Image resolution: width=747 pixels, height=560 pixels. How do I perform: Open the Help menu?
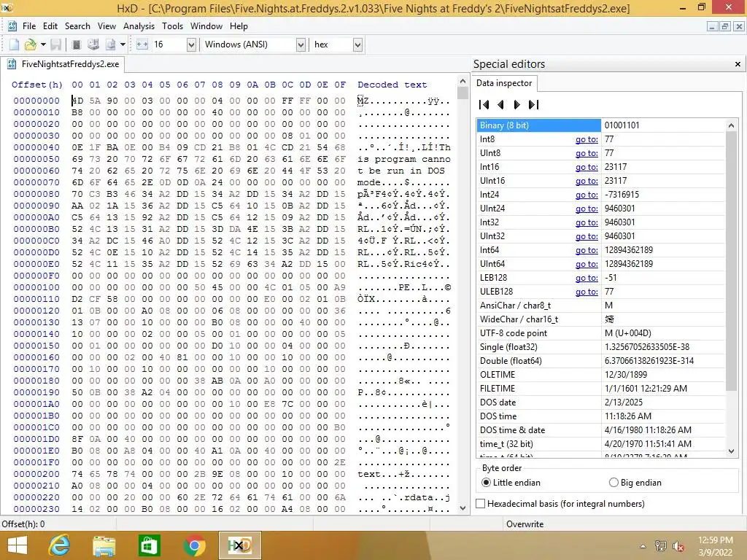[239, 26]
